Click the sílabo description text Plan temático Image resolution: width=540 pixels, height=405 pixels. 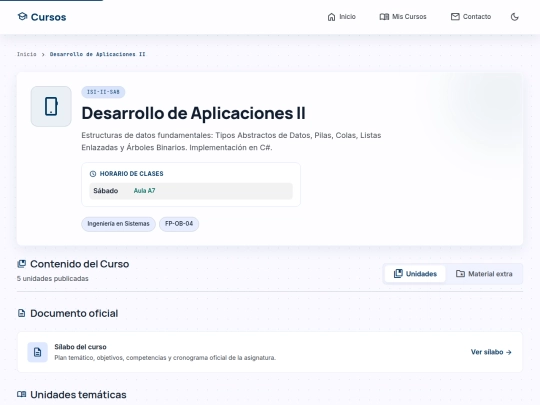click(165, 358)
